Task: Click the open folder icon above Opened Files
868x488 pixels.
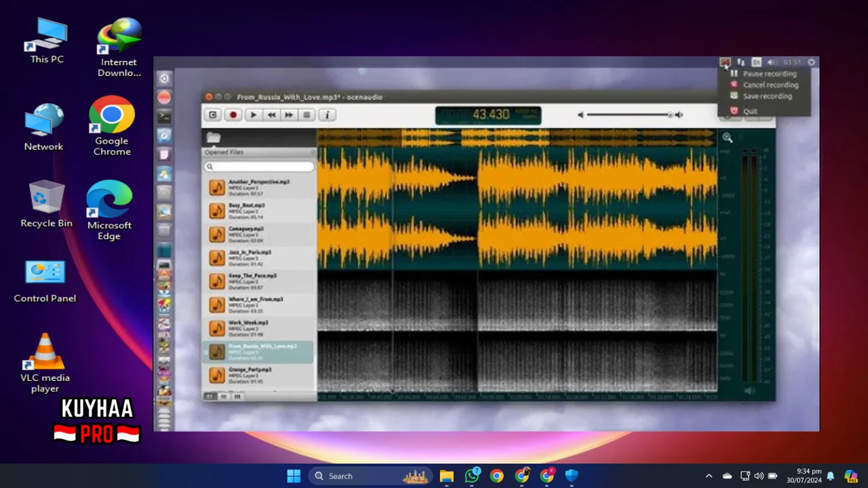Action: point(214,138)
